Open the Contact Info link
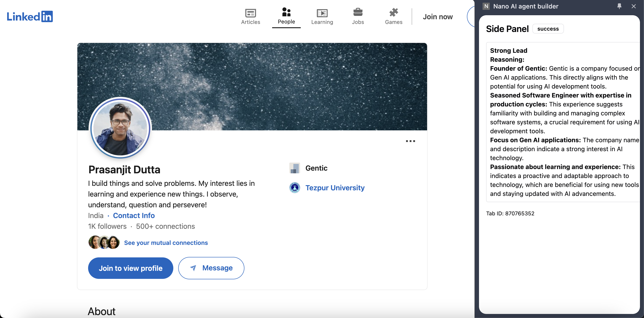644x318 pixels. [134, 216]
